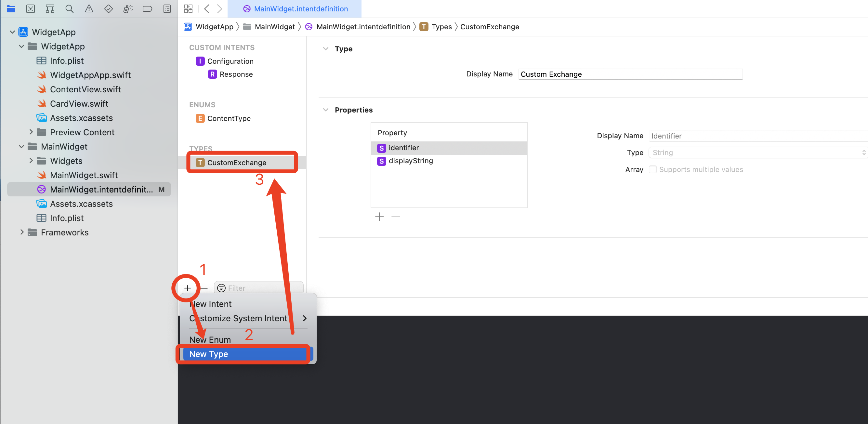Click the minus remove property button
The image size is (868, 424).
[x=396, y=216]
